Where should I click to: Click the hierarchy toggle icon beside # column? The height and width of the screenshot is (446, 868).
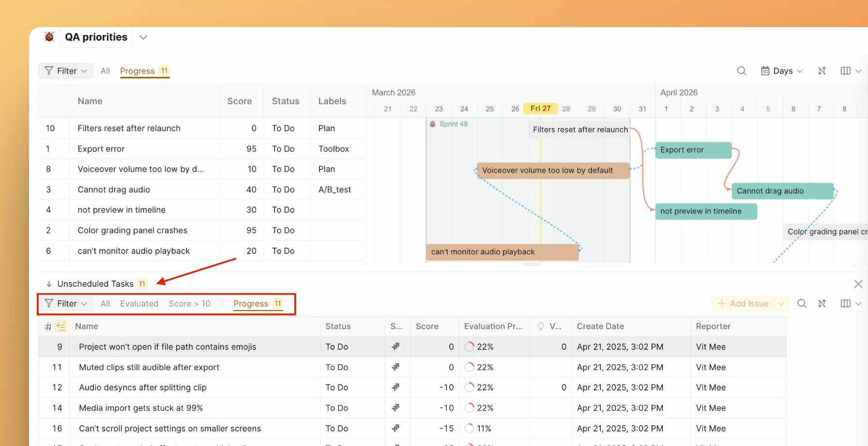[61, 327]
